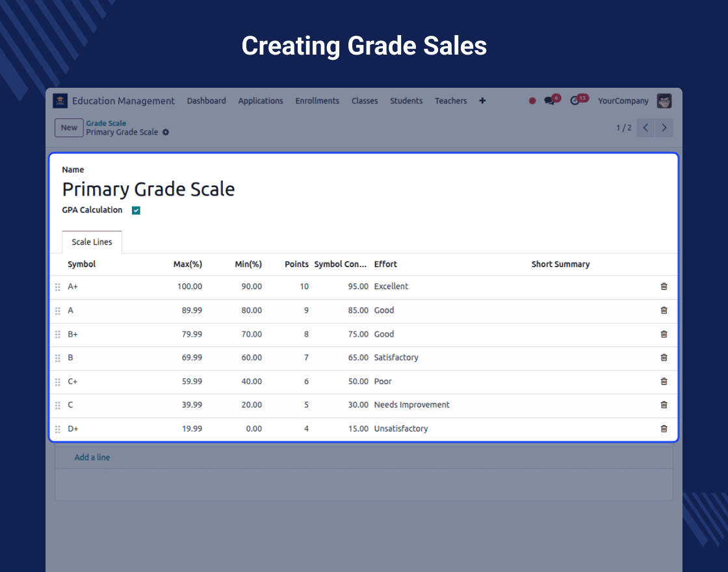
Task: Click the New button
Action: point(69,127)
